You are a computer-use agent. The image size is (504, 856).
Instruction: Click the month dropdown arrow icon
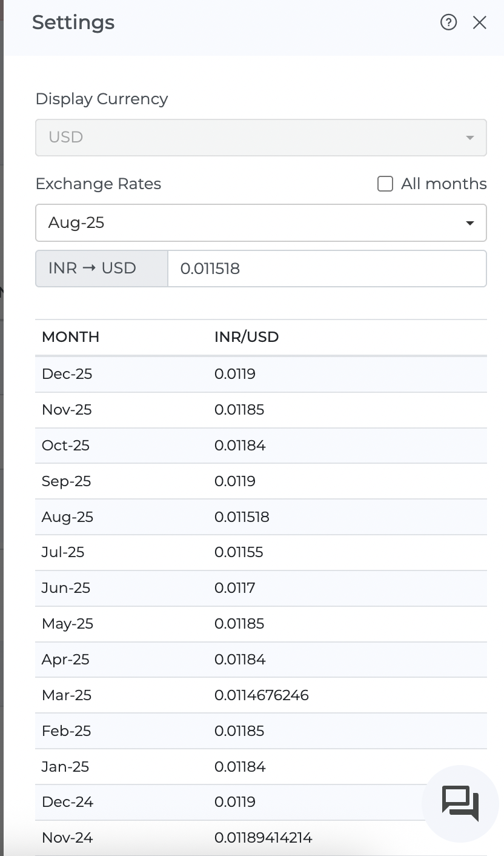pyautogui.click(x=469, y=223)
